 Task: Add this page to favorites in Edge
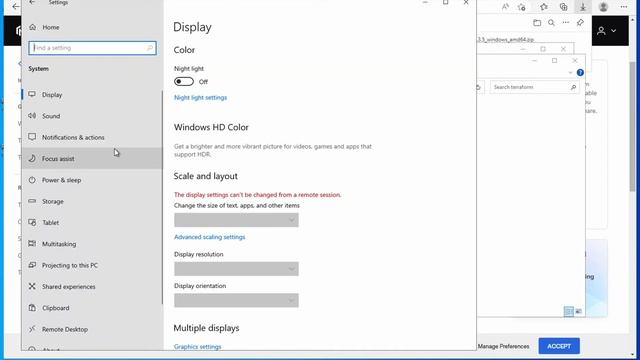pyautogui.click(x=522, y=7)
